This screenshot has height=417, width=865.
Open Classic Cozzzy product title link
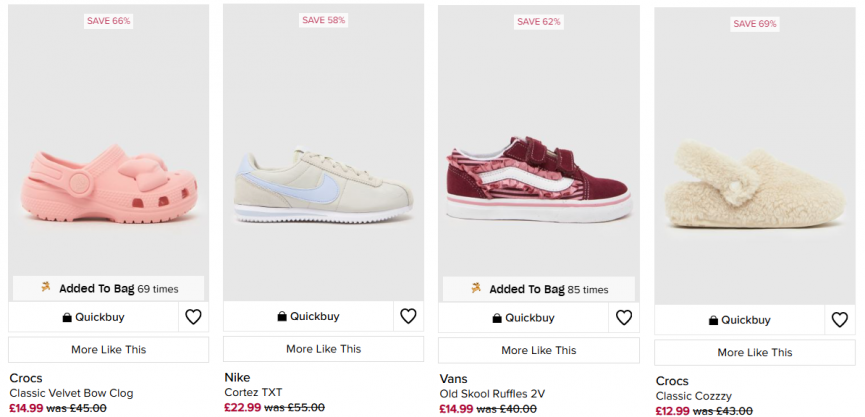(x=694, y=396)
